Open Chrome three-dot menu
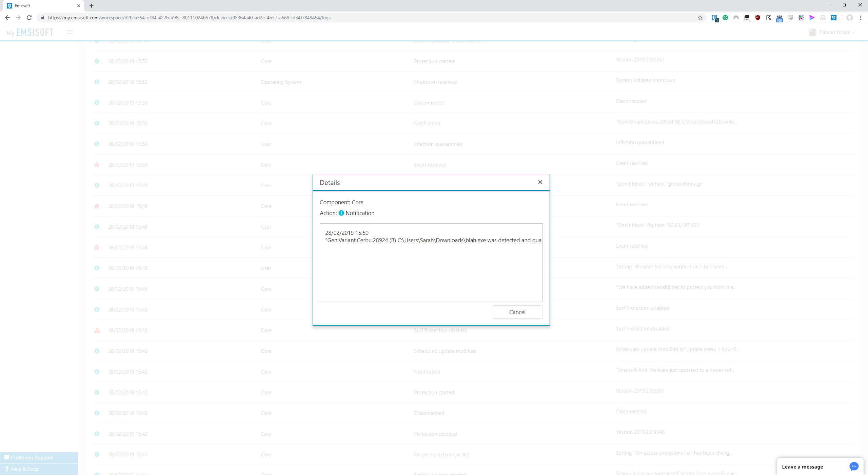 (x=861, y=18)
